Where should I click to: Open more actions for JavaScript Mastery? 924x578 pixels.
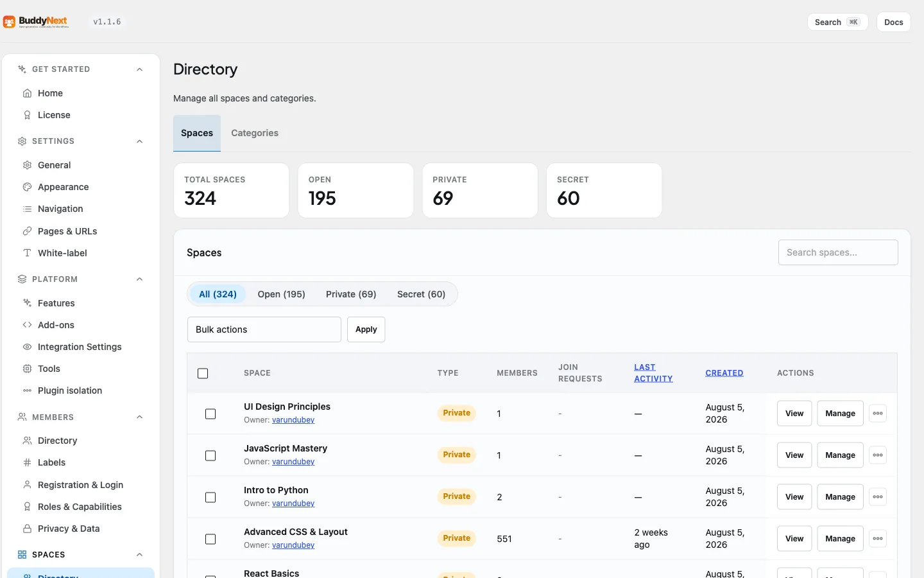click(x=878, y=455)
